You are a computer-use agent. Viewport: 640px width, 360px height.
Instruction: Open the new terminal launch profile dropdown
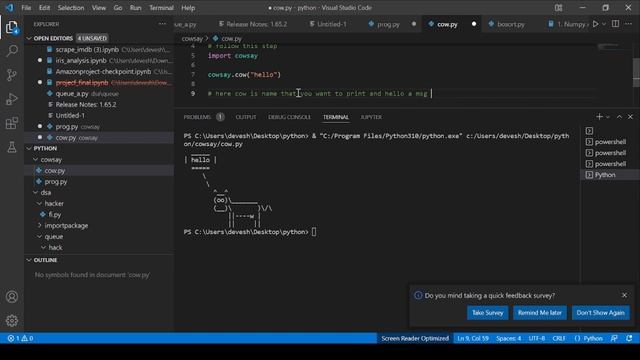coord(608,117)
